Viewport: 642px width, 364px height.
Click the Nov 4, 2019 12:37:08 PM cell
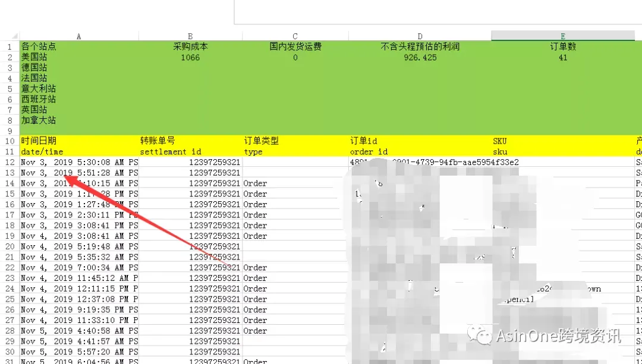coord(79,299)
